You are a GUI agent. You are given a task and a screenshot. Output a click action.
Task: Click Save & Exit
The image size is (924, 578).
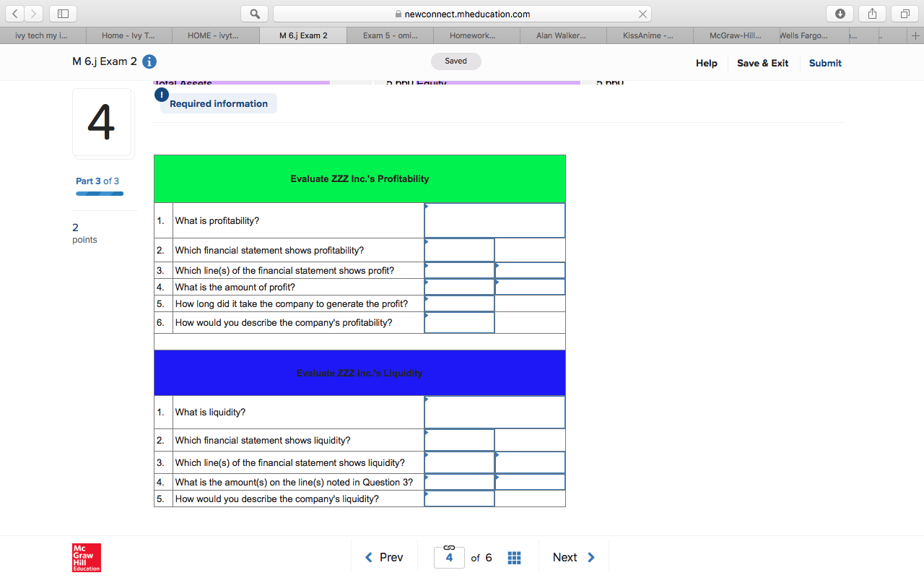pyautogui.click(x=762, y=63)
